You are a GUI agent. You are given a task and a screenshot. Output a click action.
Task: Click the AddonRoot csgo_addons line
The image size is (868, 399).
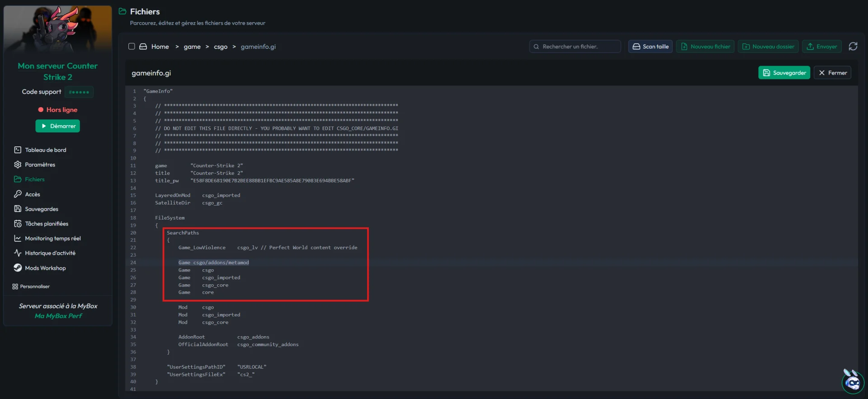click(224, 337)
